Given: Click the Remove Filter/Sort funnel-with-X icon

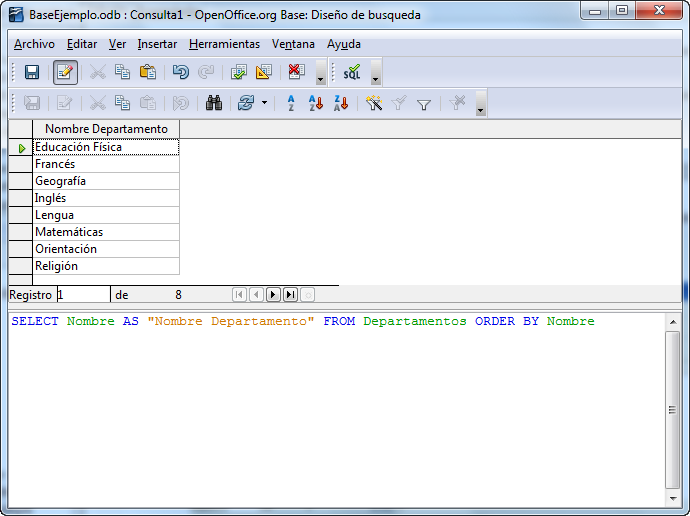Looking at the screenshot, I should coord(457,103).
